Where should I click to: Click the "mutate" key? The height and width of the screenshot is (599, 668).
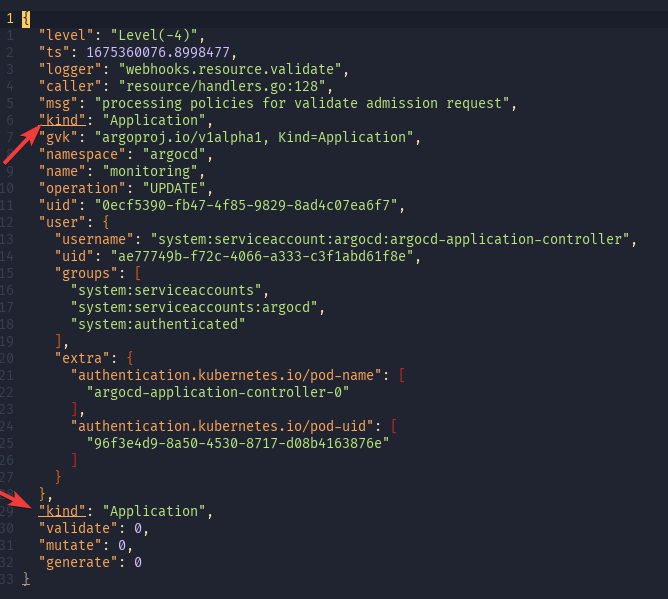[70, 545]
